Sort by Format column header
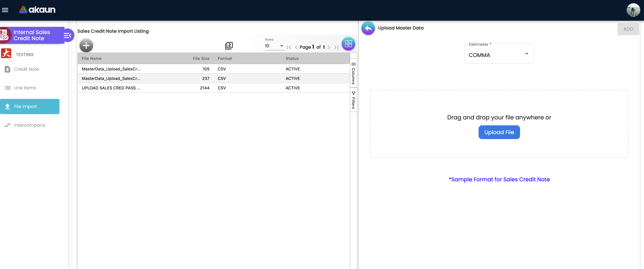The width and height of the screenshot is (644, 269). [x=247, y=59]
